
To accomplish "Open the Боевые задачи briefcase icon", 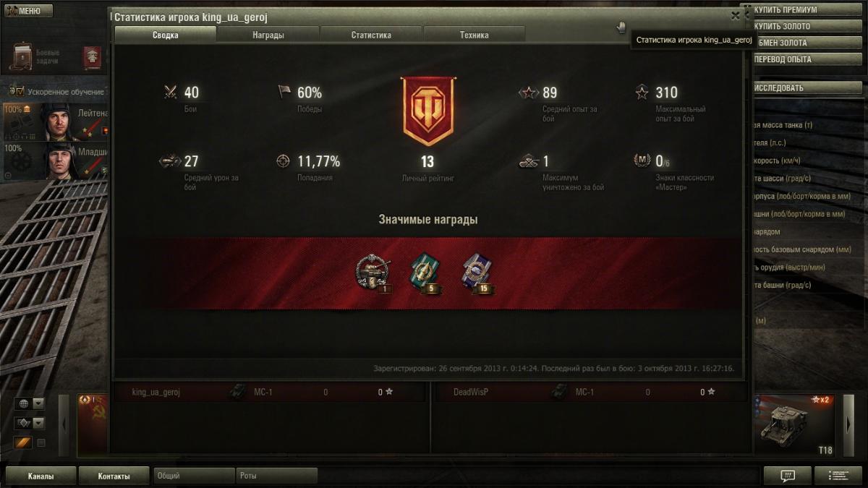I will point(22,56).
